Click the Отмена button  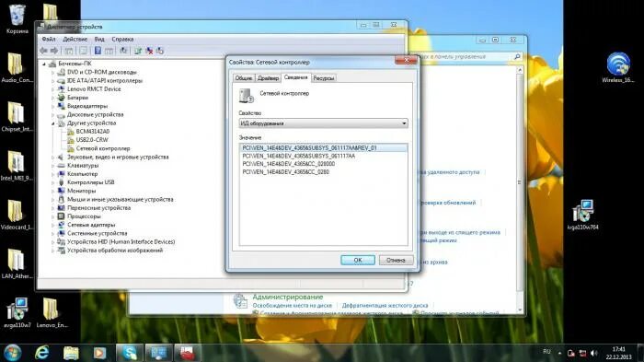tap(396, 260)
